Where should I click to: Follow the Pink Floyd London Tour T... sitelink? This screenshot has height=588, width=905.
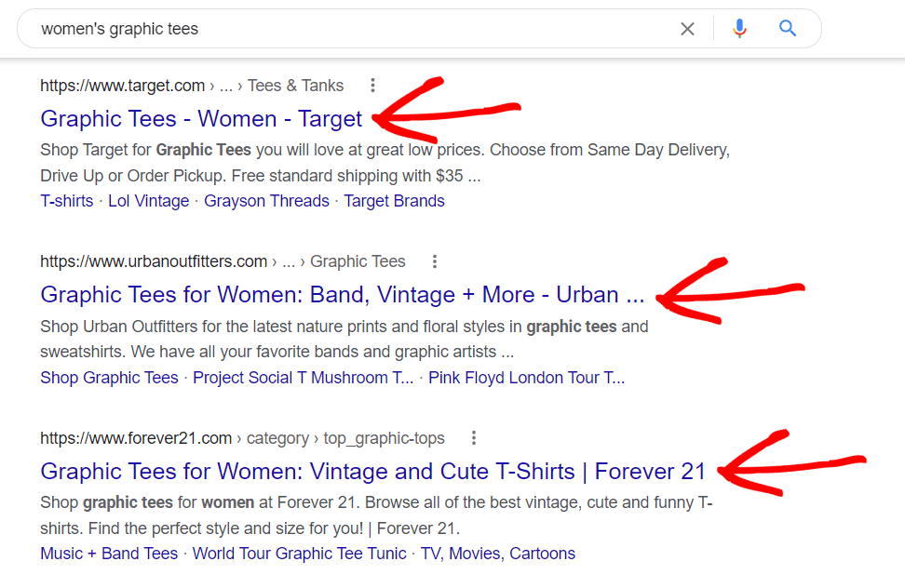[526, 378]
